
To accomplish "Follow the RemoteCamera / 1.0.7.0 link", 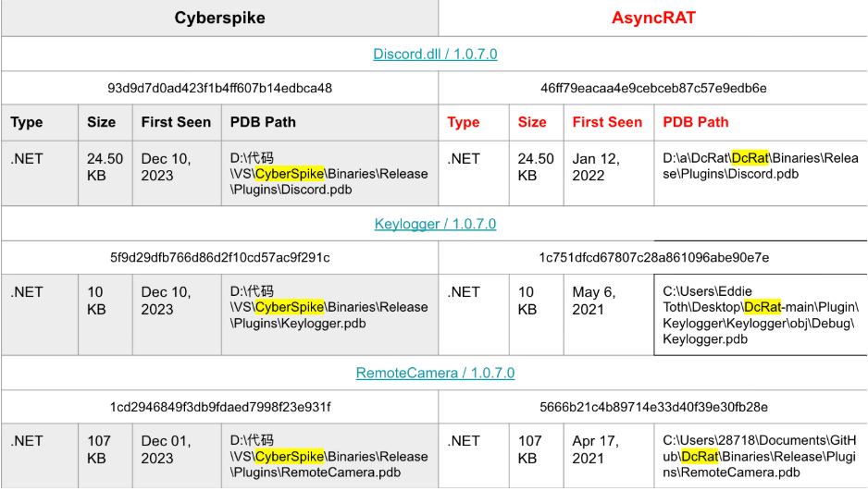I will 435,373.
